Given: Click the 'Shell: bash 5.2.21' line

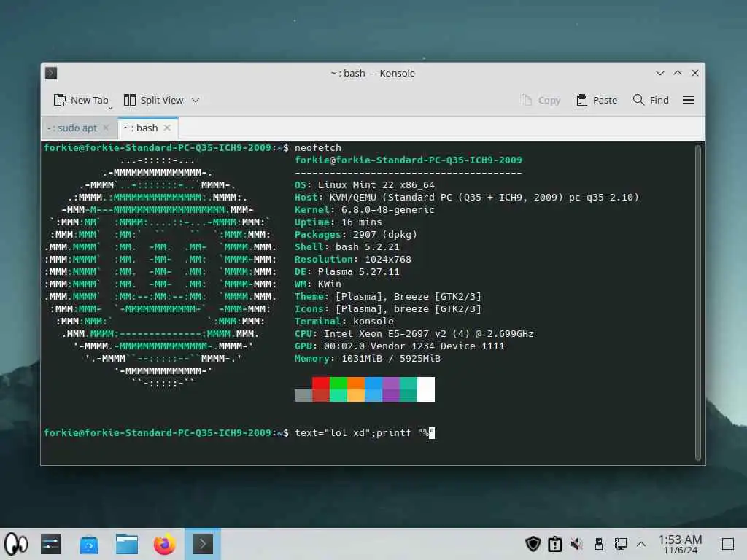Looking at the screenshot, I should point(347,246).
